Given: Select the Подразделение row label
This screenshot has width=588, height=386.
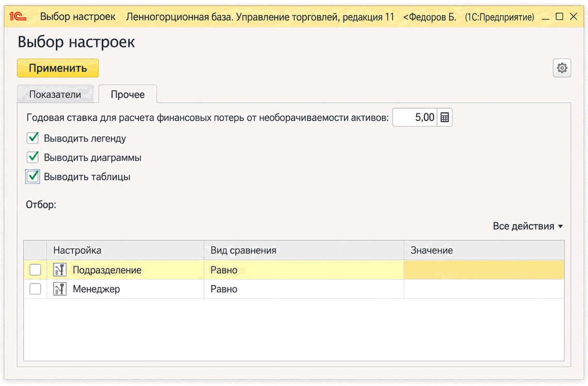Looking at the screenshot, I should [107, 270].
